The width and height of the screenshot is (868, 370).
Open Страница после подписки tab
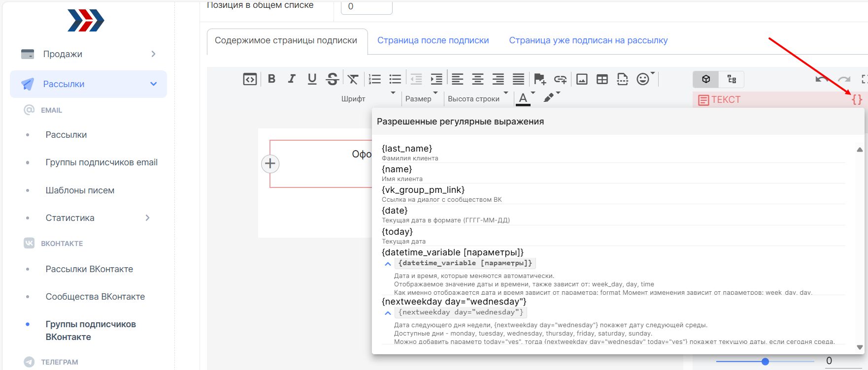pos(433,40)
